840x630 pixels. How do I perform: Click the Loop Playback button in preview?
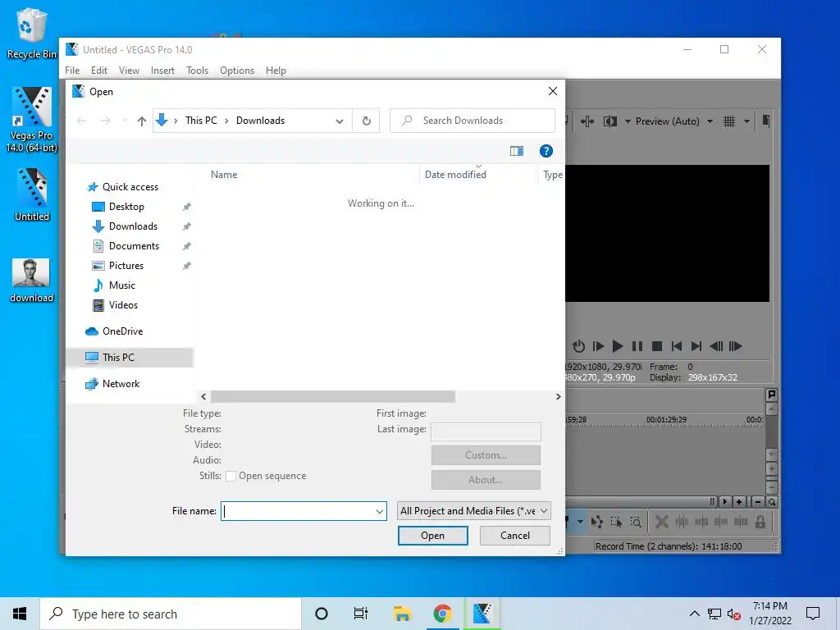point(578,347)
